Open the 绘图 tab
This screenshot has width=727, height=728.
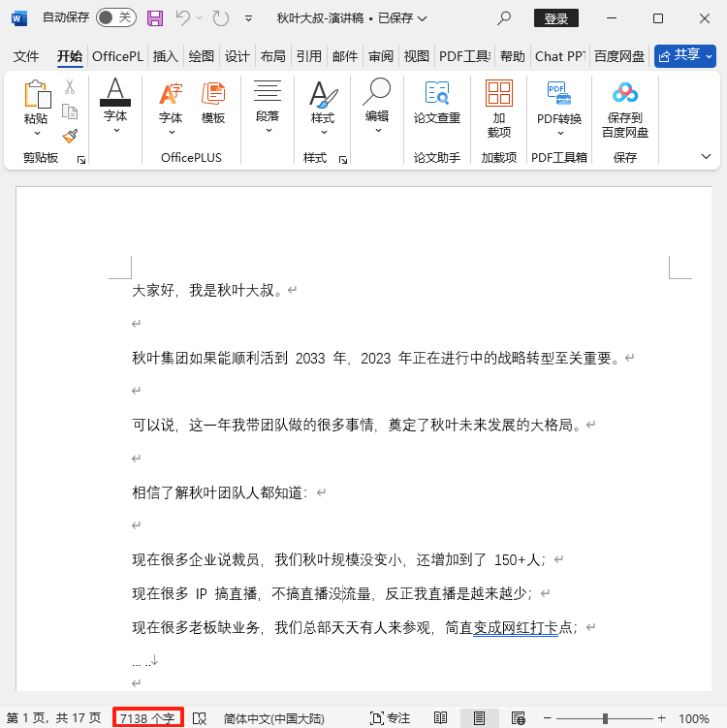click(x=201, y=56)
